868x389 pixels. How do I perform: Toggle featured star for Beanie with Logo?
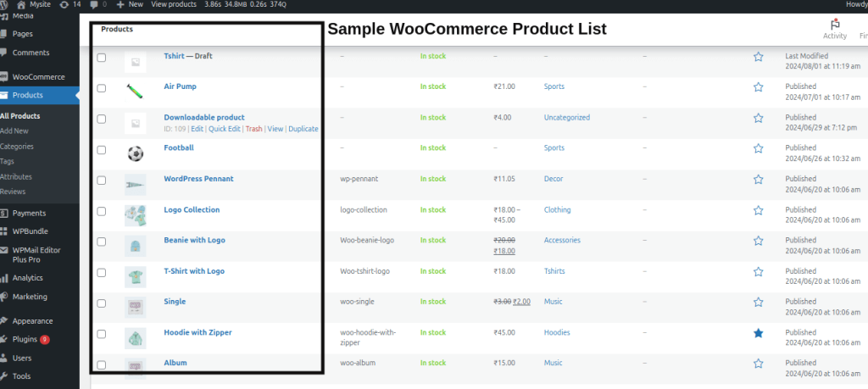click(x=759, y=241)
